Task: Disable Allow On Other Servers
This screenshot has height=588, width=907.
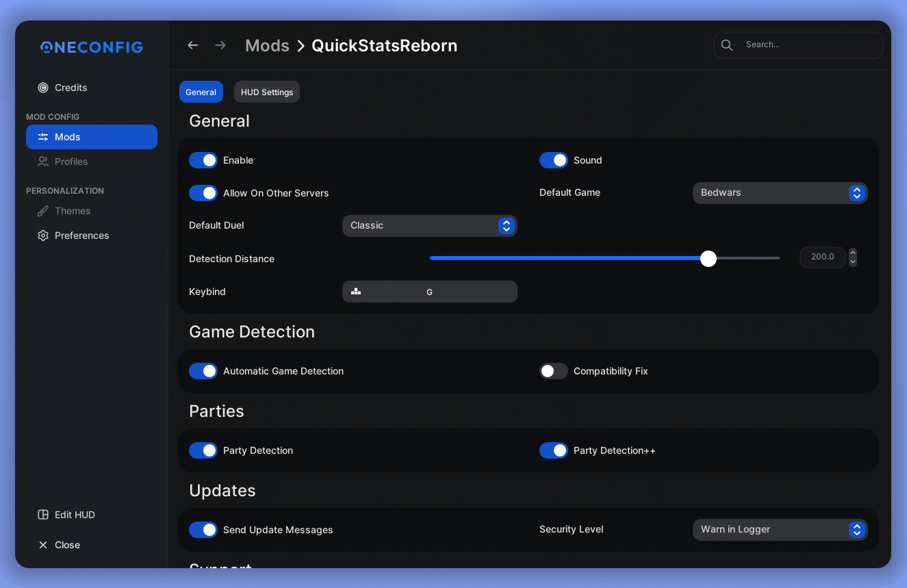Action: [x=203, y=193]
